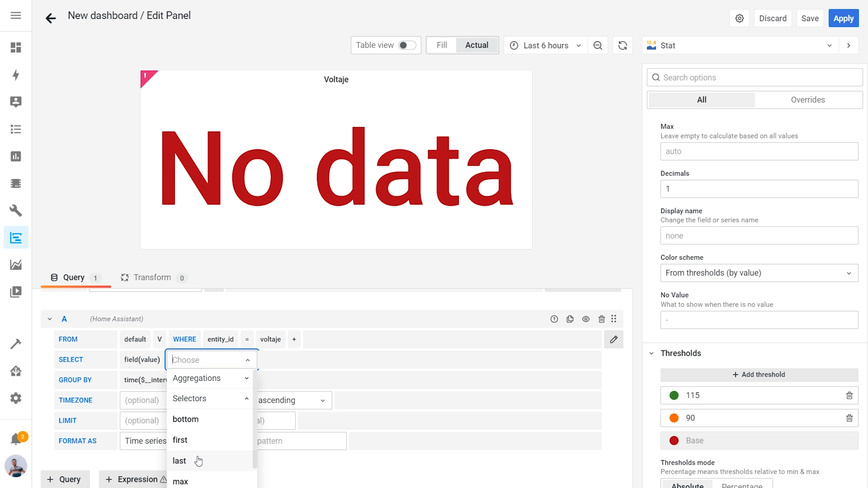This screenshot has height=488, width=868.
Task: Switch to the Transform tab
Action: click(x=152, y=277)
